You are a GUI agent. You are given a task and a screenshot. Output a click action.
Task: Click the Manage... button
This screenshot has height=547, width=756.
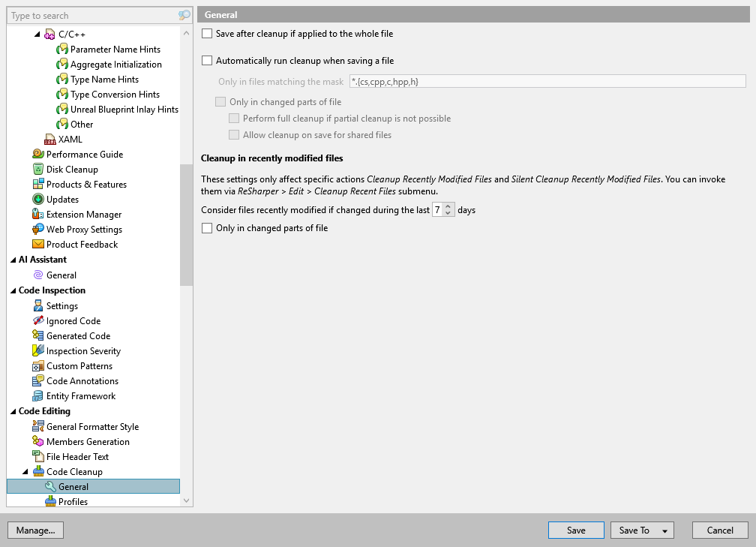(x=36, y=530)
